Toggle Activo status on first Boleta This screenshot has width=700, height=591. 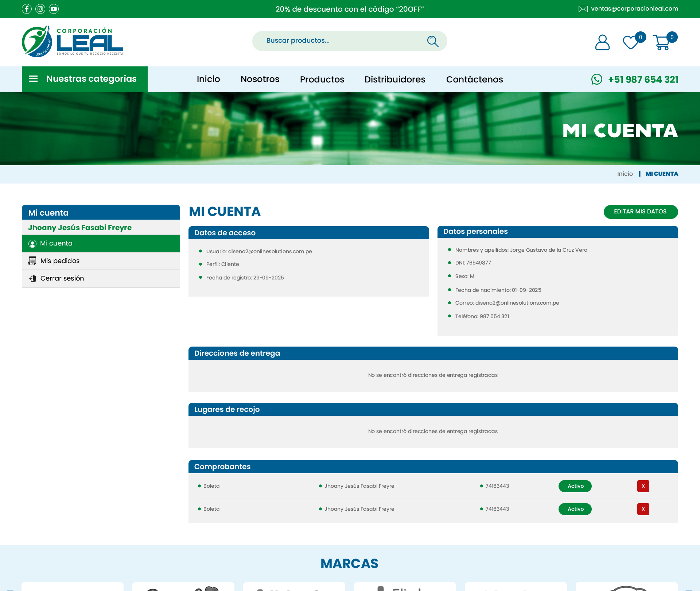[x=575, y=486]
